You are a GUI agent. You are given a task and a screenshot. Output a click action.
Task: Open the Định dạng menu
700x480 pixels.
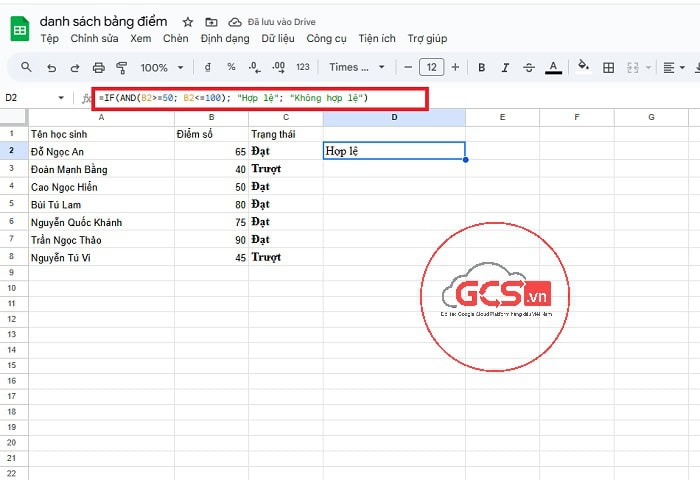224,38
